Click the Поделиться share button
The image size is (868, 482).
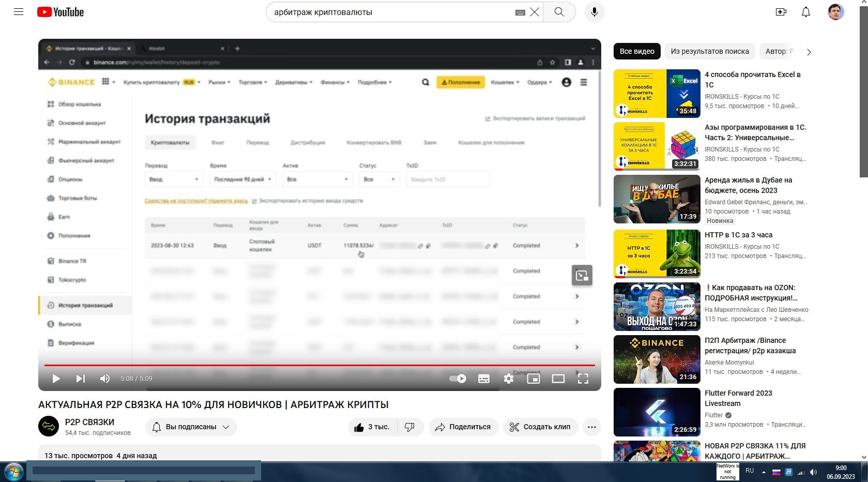[x=463, y=427]
